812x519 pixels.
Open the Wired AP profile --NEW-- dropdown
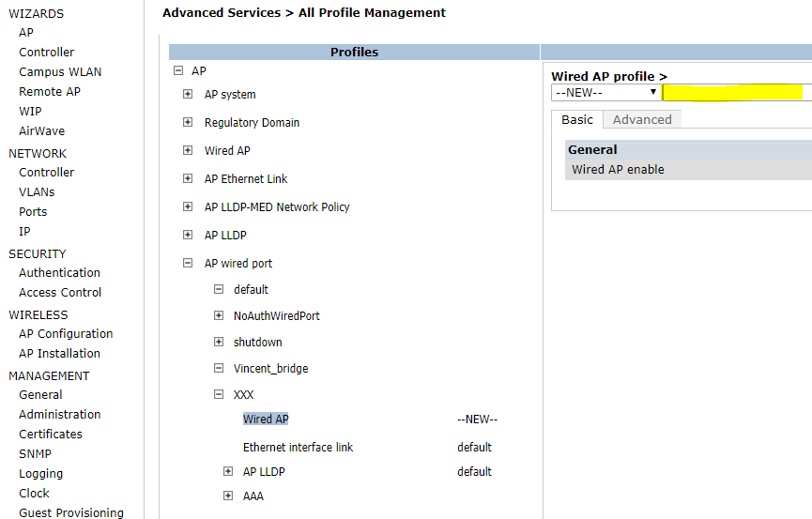pos(606,93)
